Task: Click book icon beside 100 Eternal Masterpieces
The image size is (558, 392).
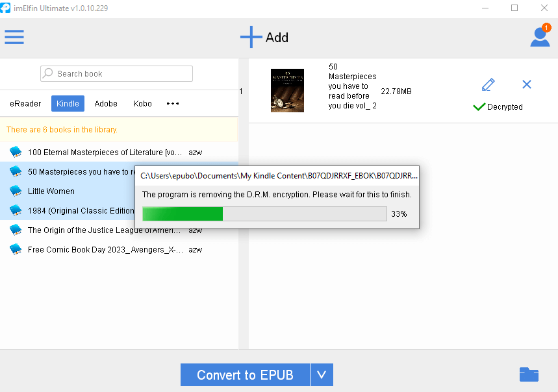Action: (x=16, y=152)
